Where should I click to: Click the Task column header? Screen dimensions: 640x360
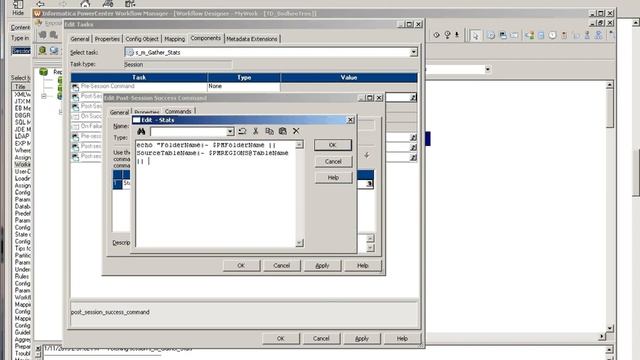pos(139,78)
